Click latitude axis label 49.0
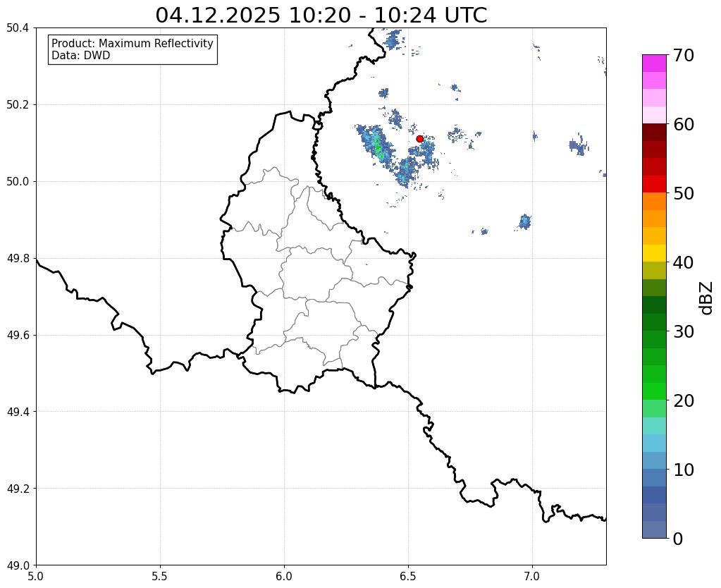Image resolution: width=721 pixels, height=588 pixels. click(x=18, y=565)
